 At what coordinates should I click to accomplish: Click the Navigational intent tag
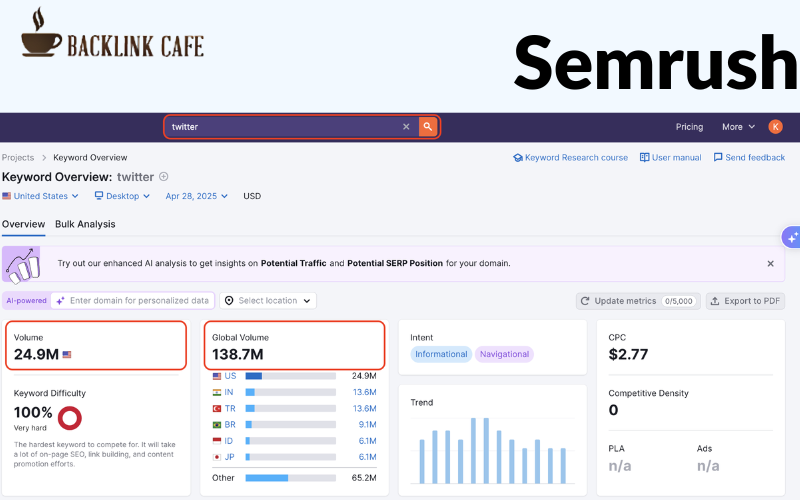coord(504,354)
